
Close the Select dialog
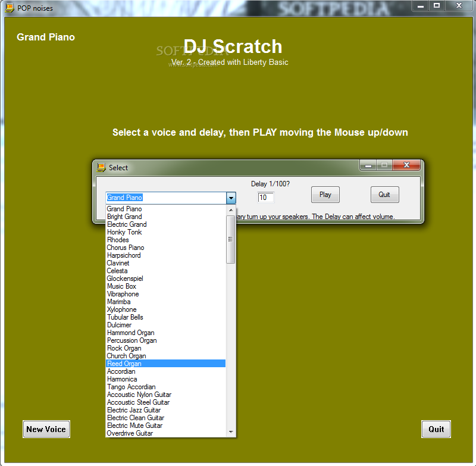tap(406, 165)
